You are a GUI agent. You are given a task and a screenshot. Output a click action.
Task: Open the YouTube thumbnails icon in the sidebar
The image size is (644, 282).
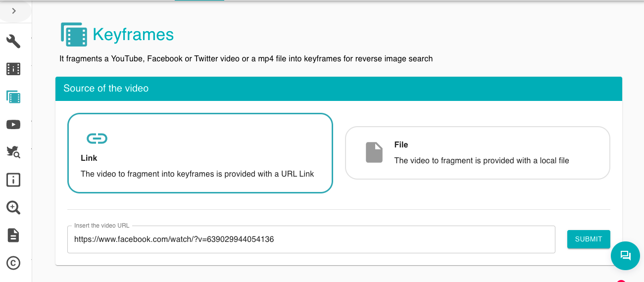[13, 125]
